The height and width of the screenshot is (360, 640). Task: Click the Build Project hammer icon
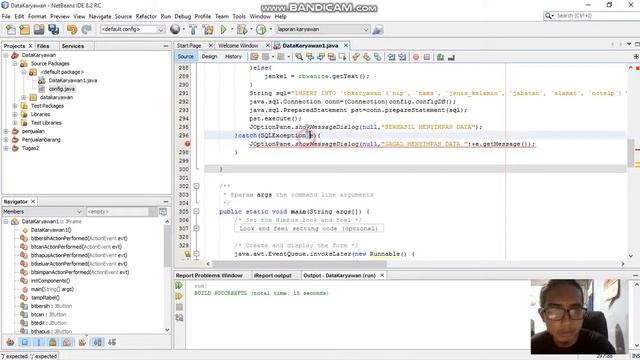[193, 29]
